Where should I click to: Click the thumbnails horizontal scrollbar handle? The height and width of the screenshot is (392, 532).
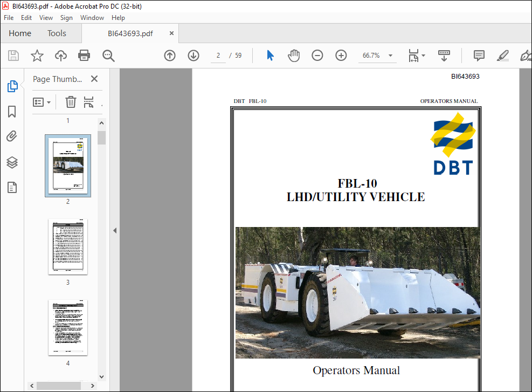click(x=59, y=386)
